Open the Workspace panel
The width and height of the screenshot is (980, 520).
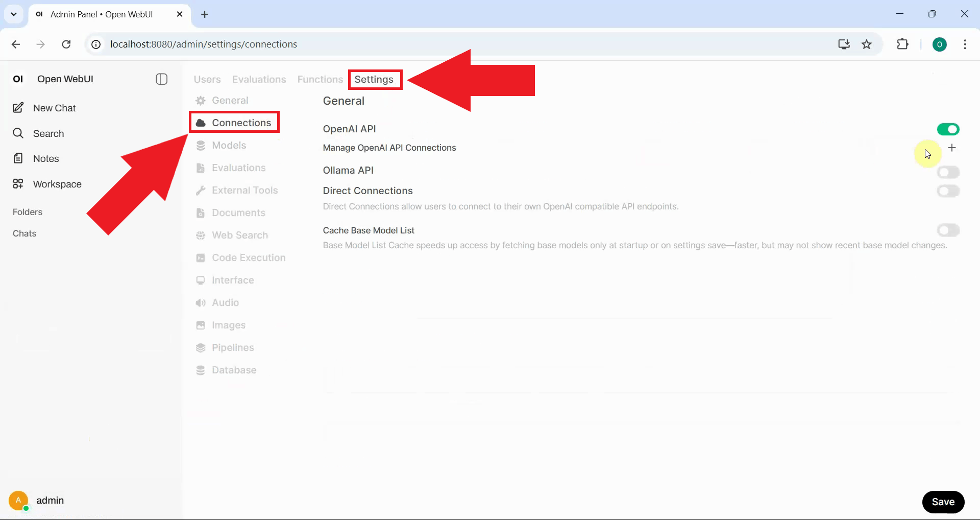pyautogui.click(x=57, y=184)
